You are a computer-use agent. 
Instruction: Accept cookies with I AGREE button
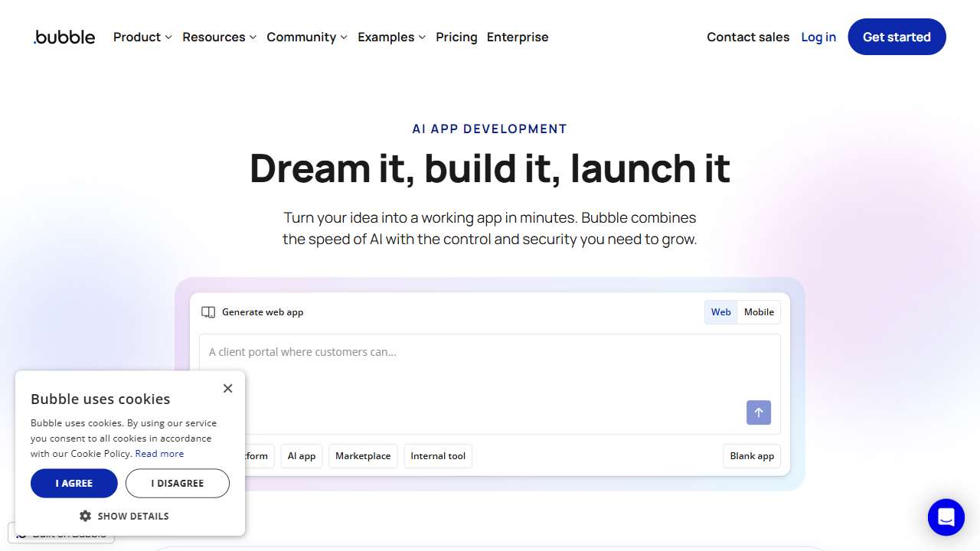pyautogui.click(x=74, y=484)
